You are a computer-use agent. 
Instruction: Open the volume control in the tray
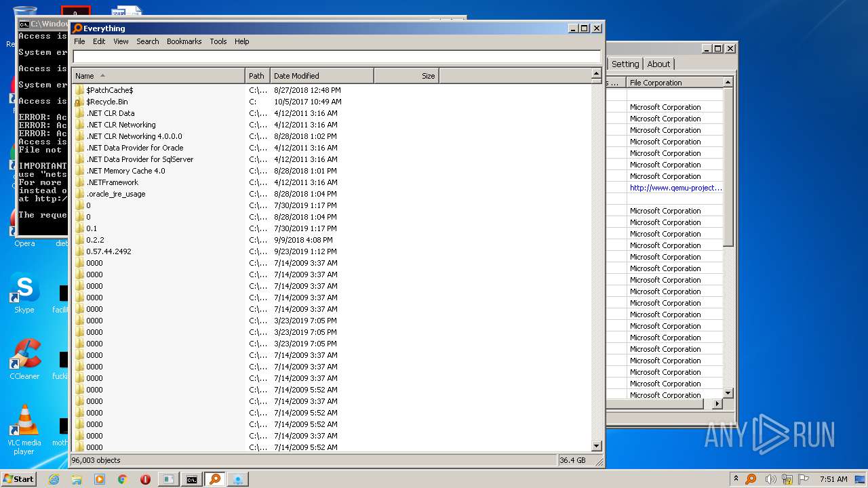(771, 479)
